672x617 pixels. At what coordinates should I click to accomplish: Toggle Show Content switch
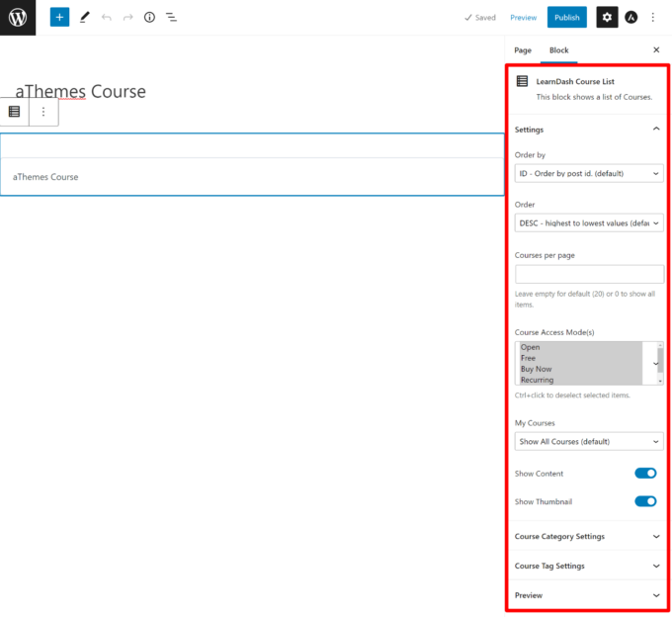645,474
